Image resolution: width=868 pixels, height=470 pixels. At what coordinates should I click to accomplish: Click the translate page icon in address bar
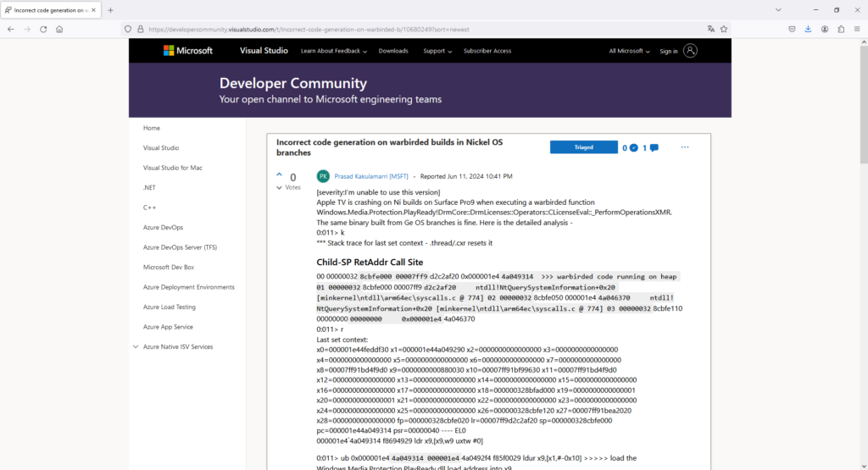point(711,29)
